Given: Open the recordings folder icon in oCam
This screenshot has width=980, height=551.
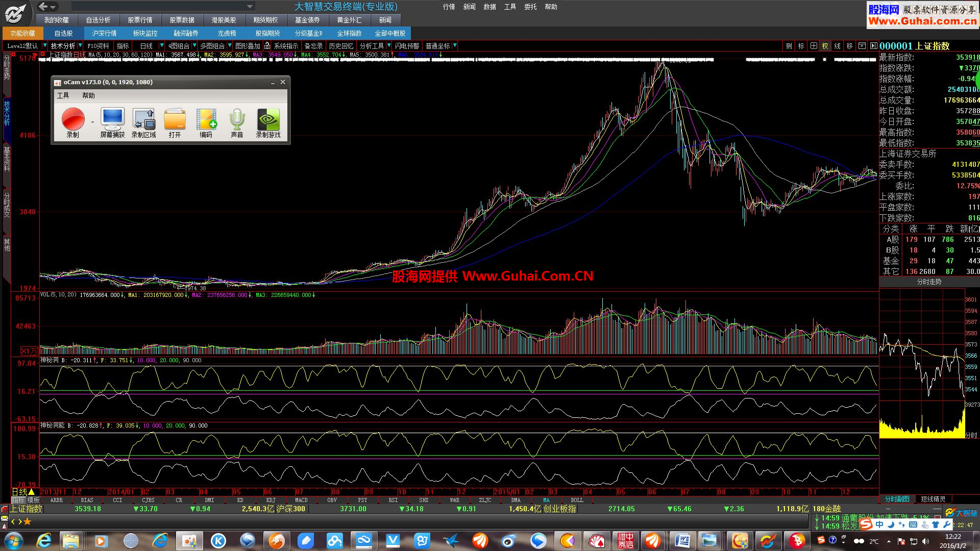Looking at the screenshot, I should (175, 119).
